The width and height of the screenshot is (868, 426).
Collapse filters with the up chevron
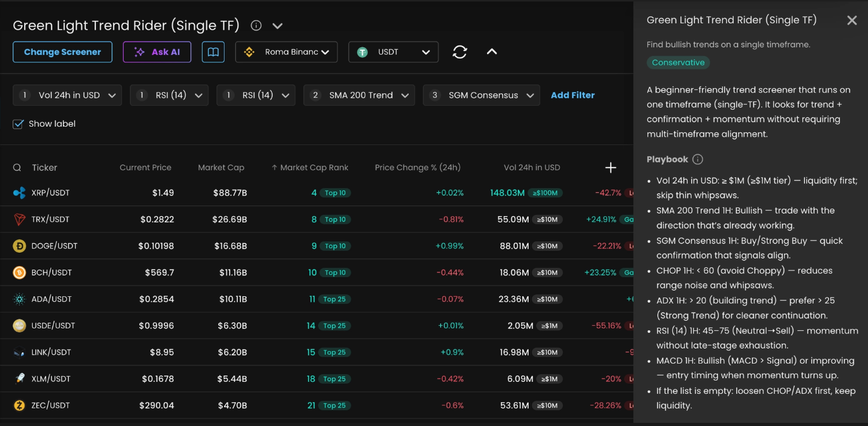[492, 52]
